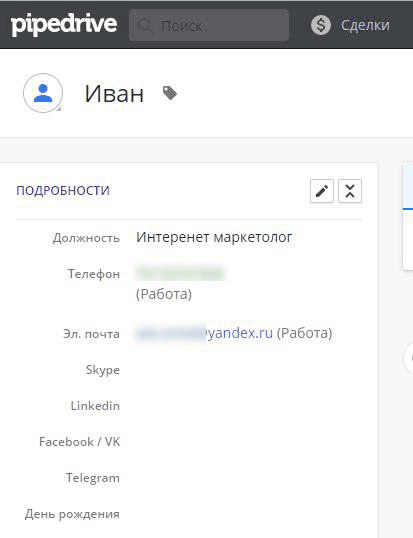
Task: Click the round arrow button at right edge
Action: click(x=409, y=358)
